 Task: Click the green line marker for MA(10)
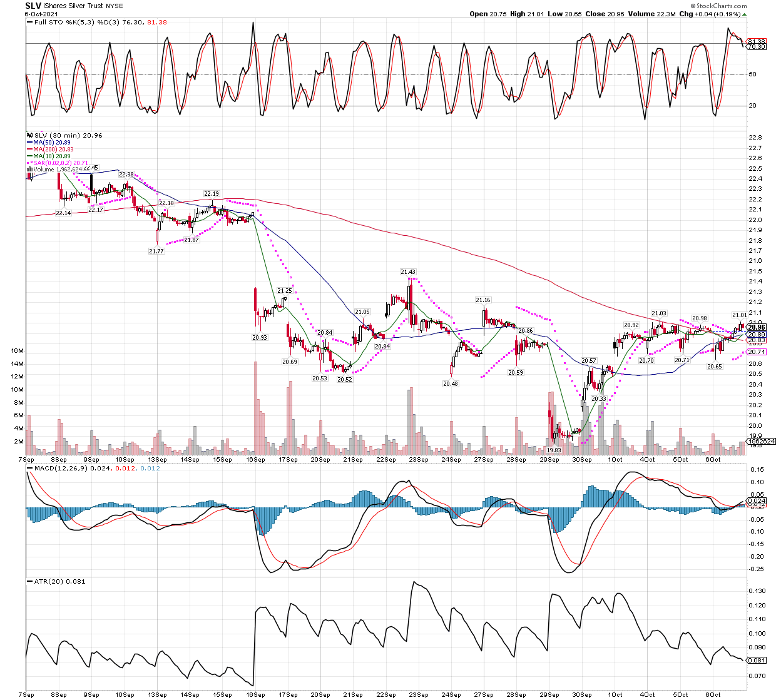[x=29, y=156]
